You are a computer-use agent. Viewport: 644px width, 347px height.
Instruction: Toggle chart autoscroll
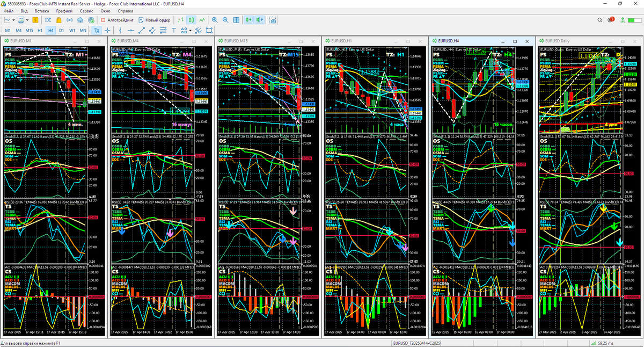250,20
